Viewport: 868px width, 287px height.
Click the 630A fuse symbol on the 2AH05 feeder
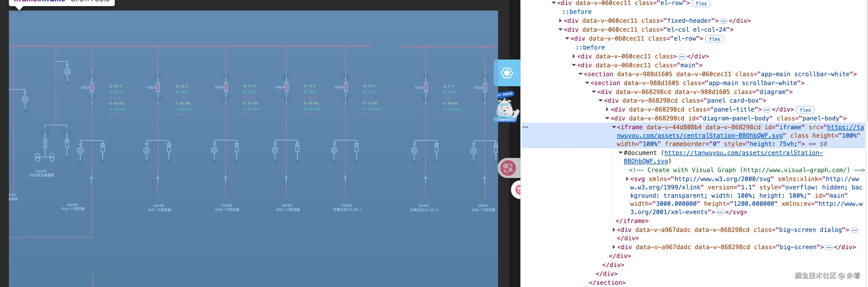click(x=158, y=87)
